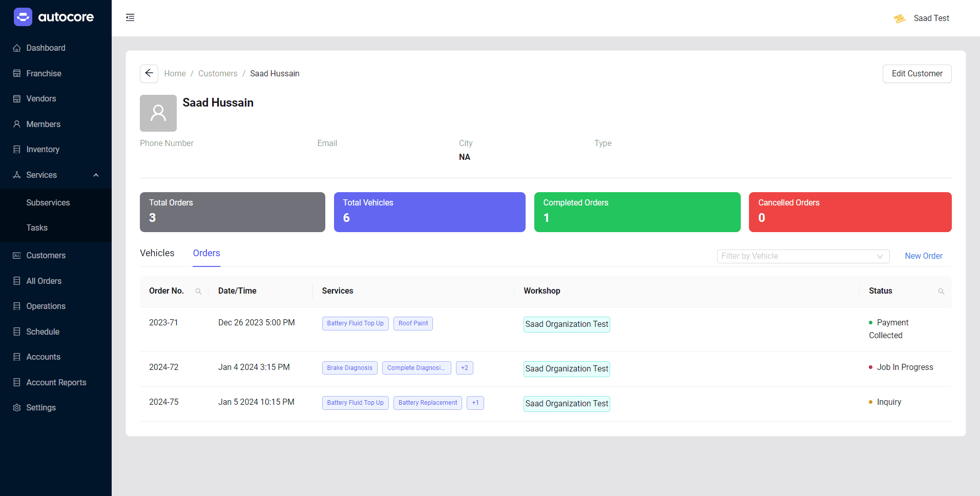This screenshot has width=980, height=496.
Task: Click the Settings gear icon
Action: pyautogui.click(x=17, y=407)
